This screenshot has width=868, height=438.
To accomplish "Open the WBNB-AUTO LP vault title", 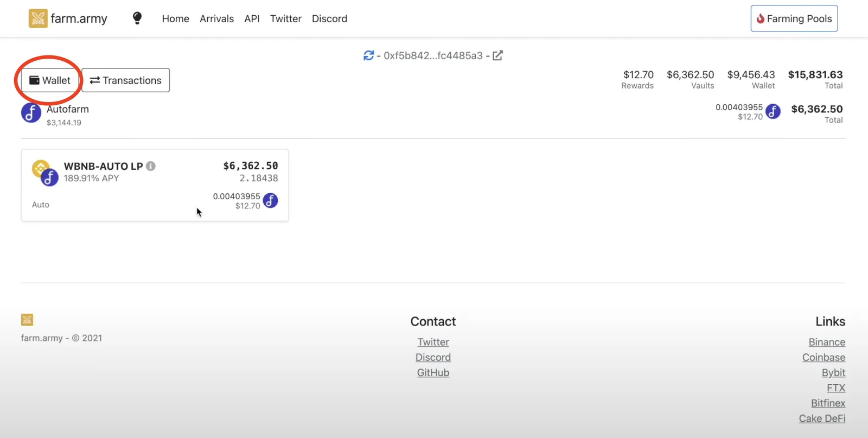I will coord(103,166).
